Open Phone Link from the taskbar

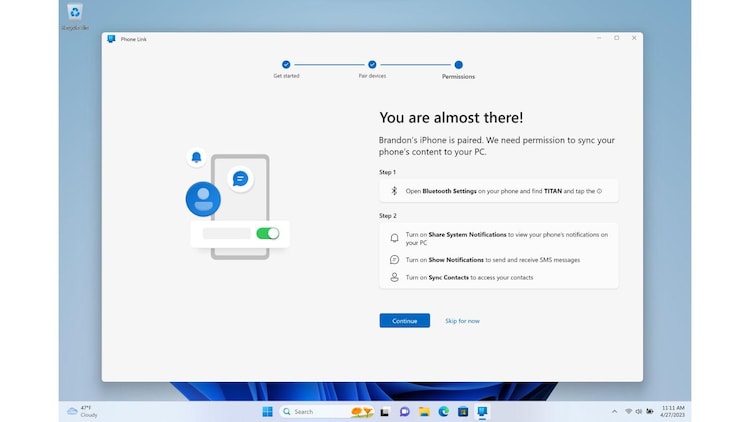coord(482,411)
